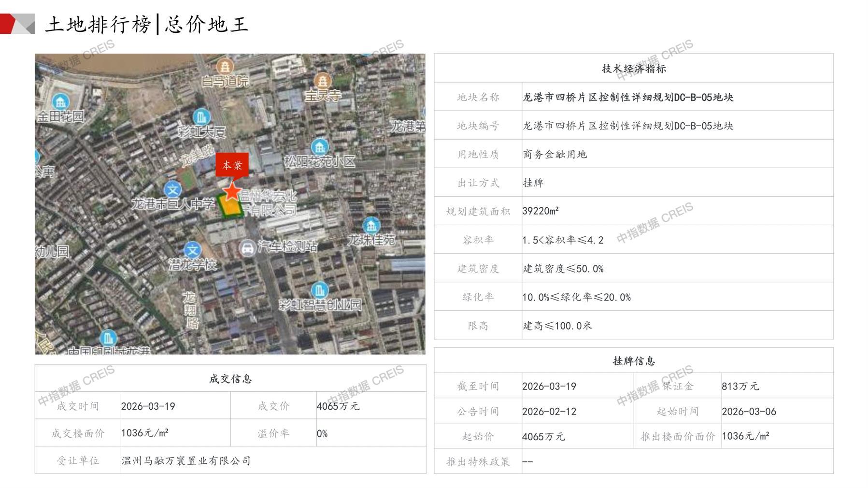Image resolution: width=868 pixels, height=488 pixels.
Task: Click the 彩虹大厦 building icon
Action: click(x=201, y=117)
